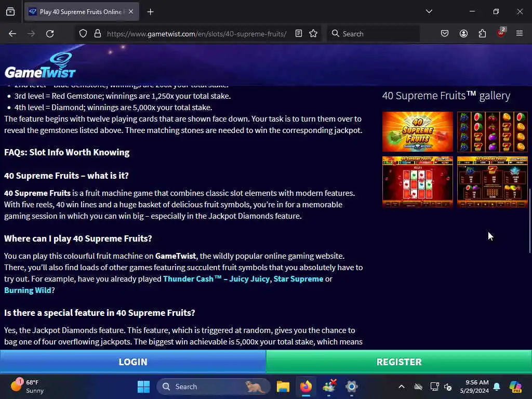
Task: Click the network display tray icon
Action: coord(434,387)
